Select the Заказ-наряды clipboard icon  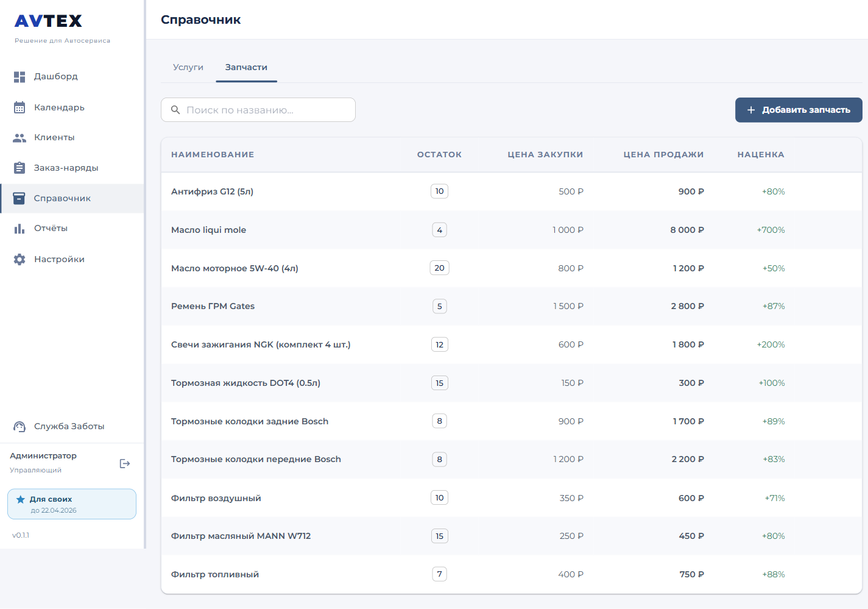point(19,168)
